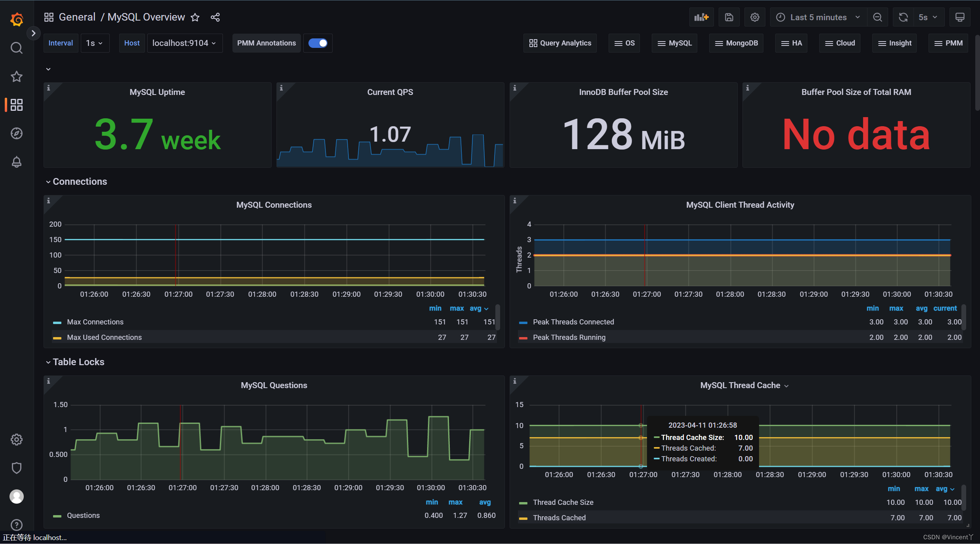980x544 pixels.
Task: Click the Current QPS sparkline panel
Action: [x=390, y=125]
